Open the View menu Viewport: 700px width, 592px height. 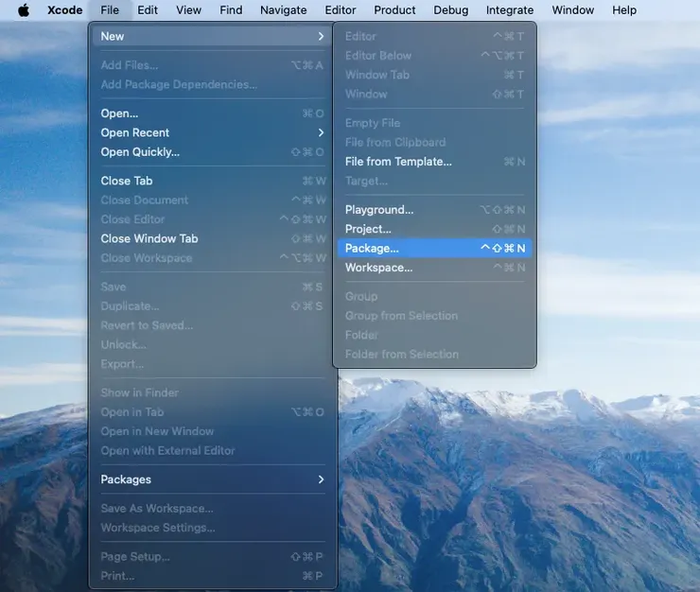[188, 9]
